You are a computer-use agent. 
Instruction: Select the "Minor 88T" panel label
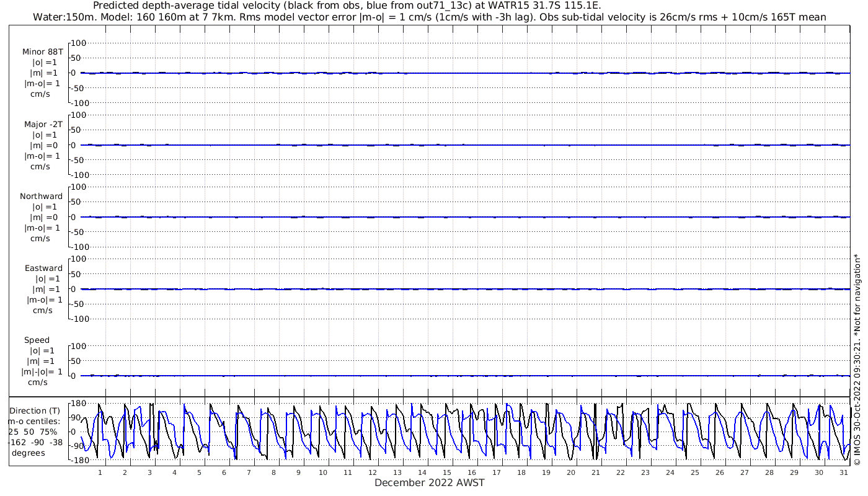(x=42, y=52)
